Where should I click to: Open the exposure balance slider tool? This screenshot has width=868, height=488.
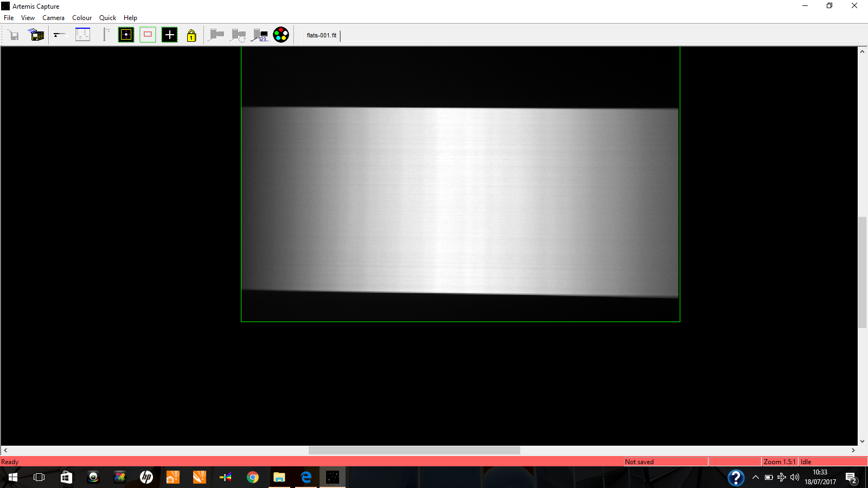[x=60, y=35]
